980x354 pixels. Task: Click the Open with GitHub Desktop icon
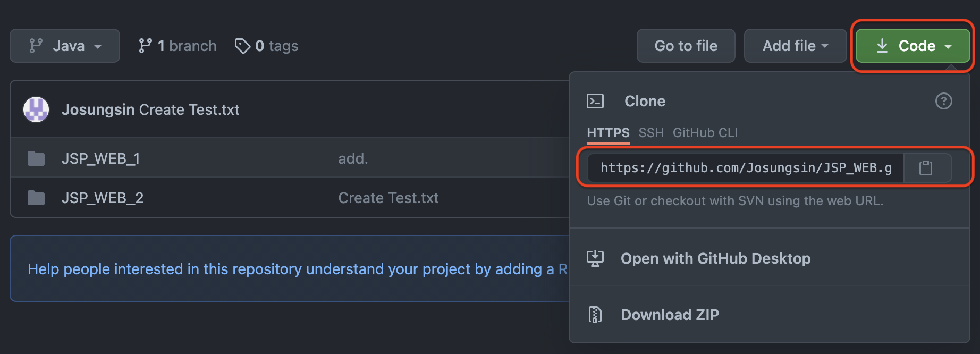pos(596,258)
